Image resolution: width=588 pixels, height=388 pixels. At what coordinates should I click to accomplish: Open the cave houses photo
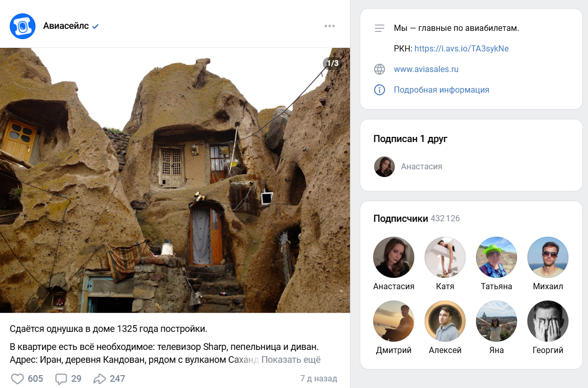tap(175, 180)
